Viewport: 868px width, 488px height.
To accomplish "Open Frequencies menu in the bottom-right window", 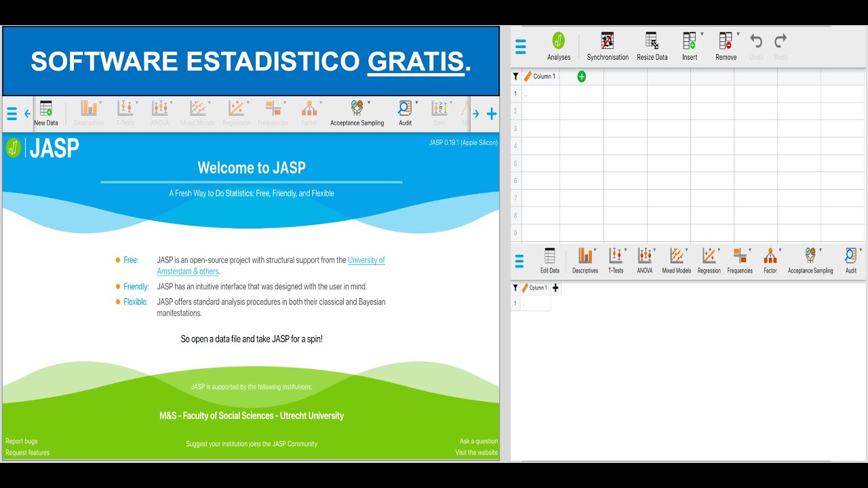I will click(x=740, y=261).
